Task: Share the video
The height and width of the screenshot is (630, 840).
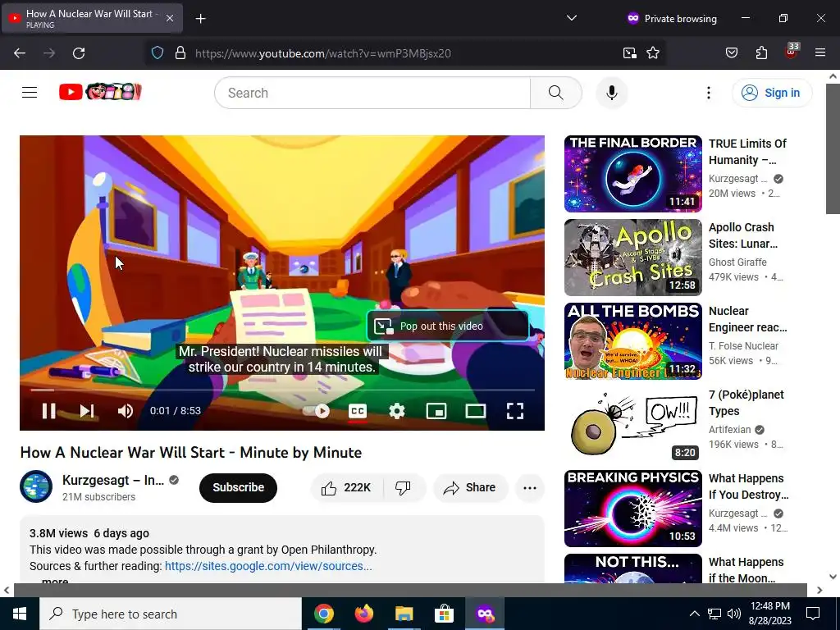Action: [470, 487]
